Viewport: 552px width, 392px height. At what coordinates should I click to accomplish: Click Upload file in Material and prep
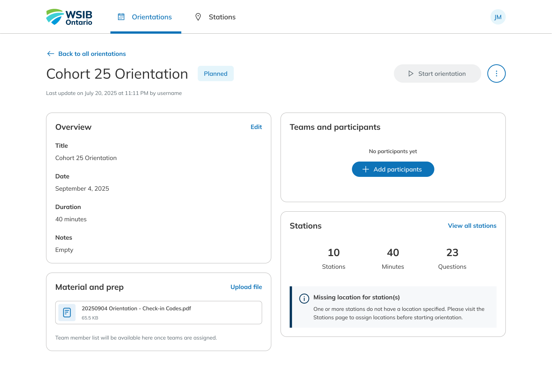pos(246,287)
